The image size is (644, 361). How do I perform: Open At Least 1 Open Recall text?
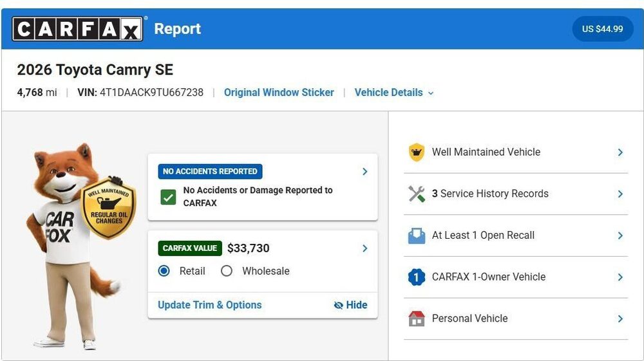pyautogui.click(x=483, y=236)
